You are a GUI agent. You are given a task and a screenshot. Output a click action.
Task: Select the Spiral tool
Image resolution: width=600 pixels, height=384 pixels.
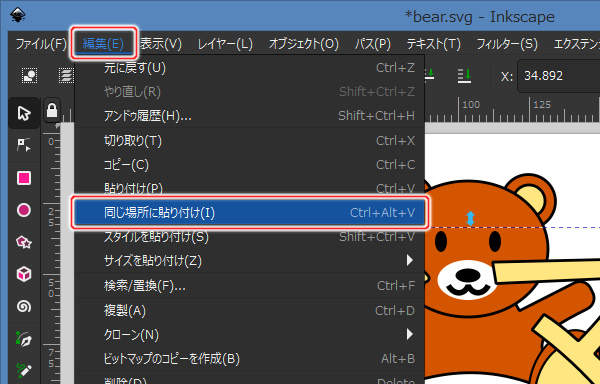24,306
